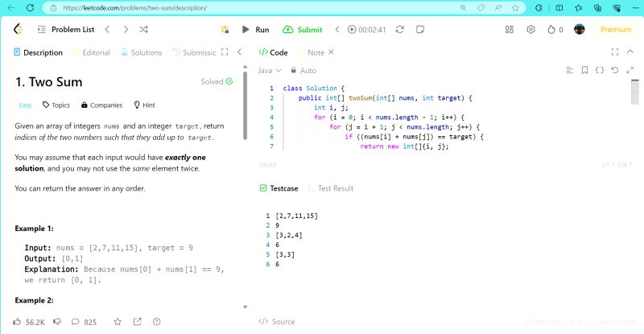Screen dimensions: 644x334
Task: Open the 825 comments
Action: 84,322
